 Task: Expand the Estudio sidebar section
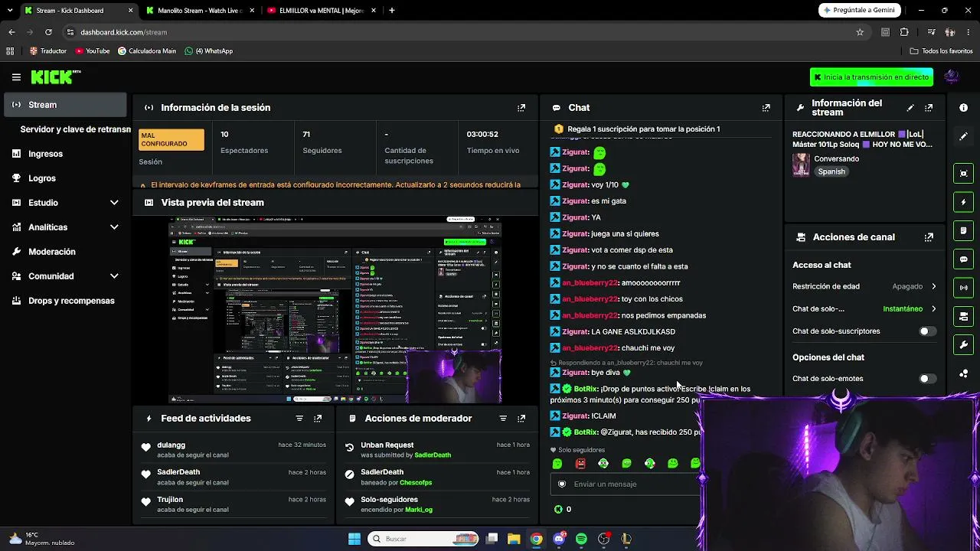114,203
